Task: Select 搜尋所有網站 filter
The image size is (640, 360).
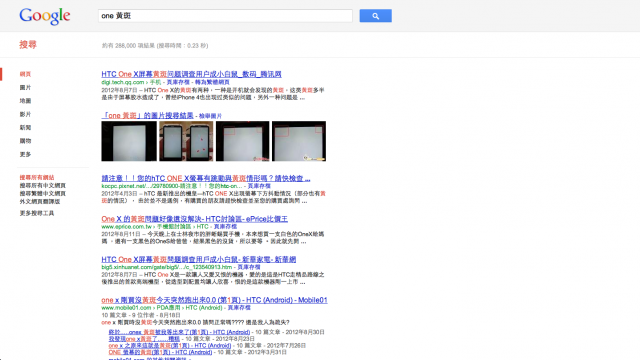Action: 37,178
